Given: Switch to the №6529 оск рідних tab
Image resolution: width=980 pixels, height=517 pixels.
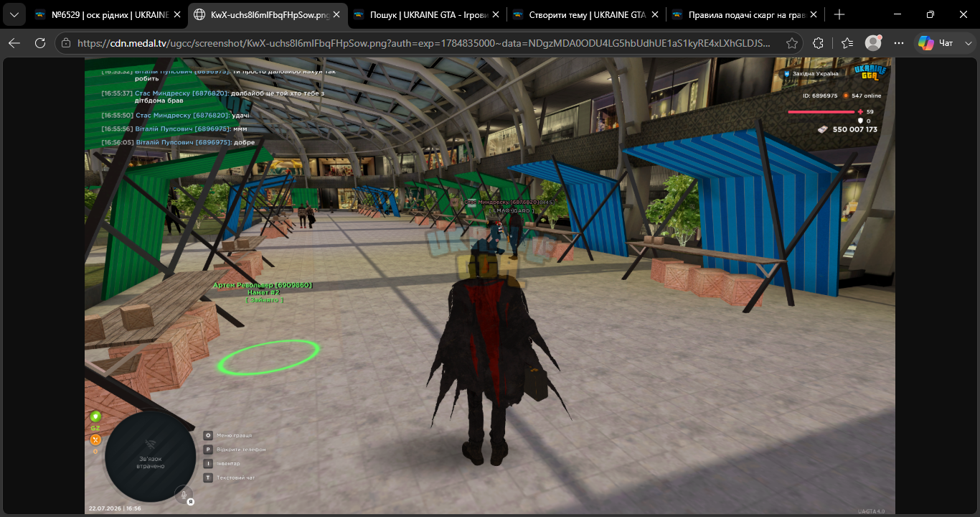Looking at the screenshot, I should (106, 14).
